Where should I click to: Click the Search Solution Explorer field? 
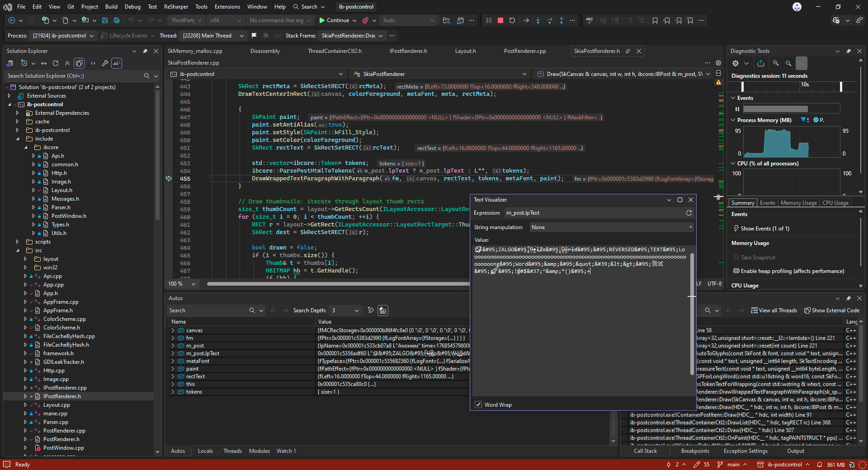[x=75, y=76]
